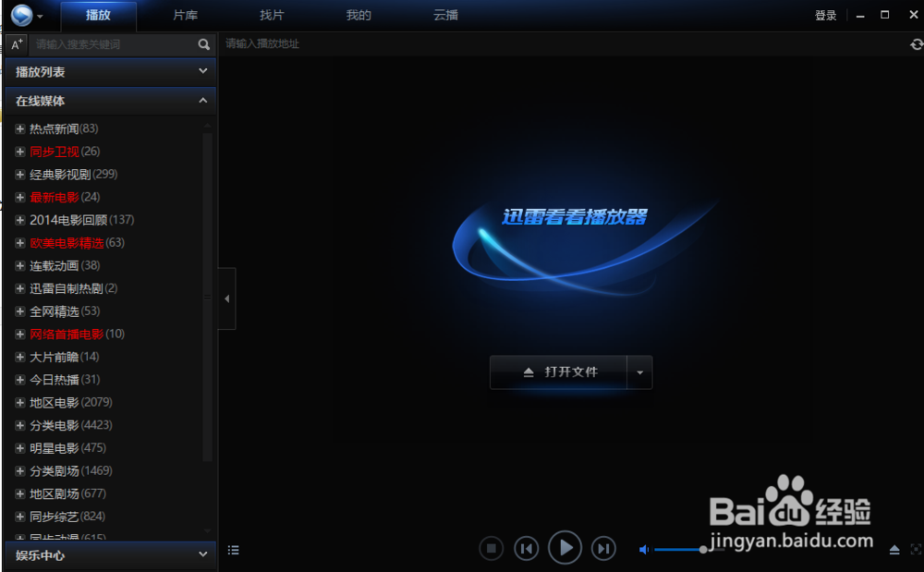924x572 pixels.
Task: Expand the 连载动画 plus icon
Action: [x=19, y=266]
